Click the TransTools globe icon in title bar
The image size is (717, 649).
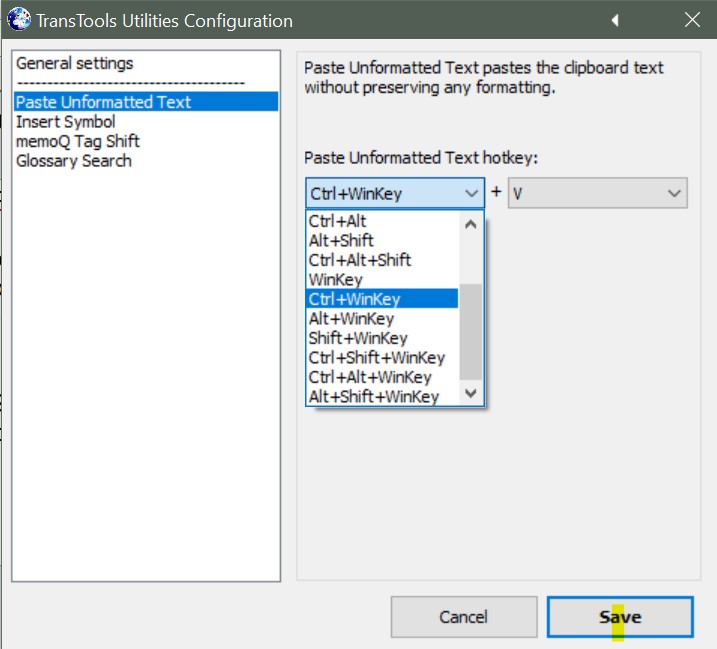[18, 20]
